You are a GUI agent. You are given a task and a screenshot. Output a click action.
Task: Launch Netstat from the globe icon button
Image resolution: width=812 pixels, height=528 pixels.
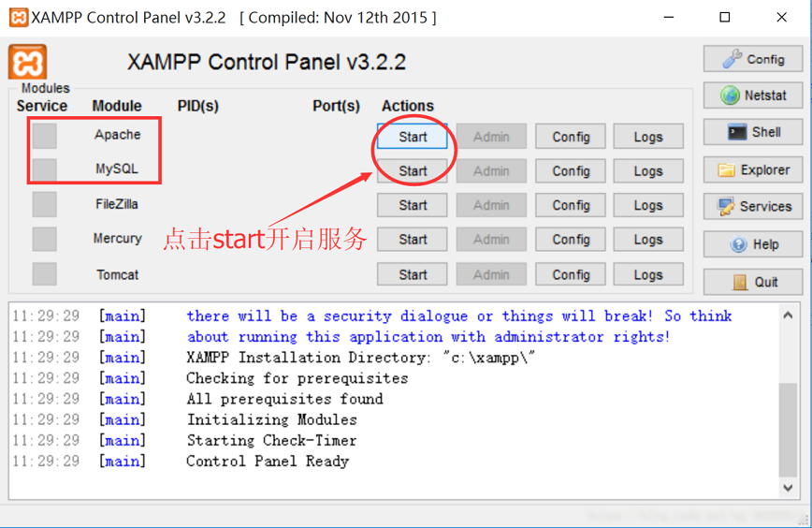pyautogui.click(x=752, y=95)
